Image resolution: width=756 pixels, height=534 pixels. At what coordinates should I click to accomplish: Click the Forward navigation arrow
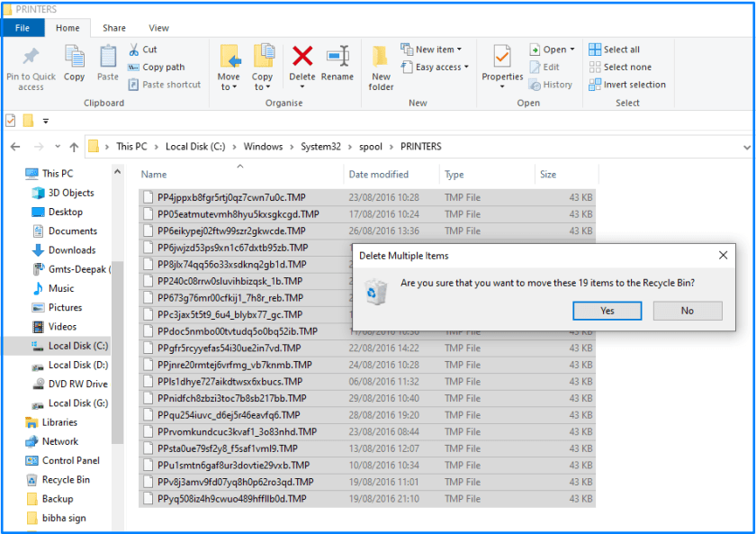(39, 147)
